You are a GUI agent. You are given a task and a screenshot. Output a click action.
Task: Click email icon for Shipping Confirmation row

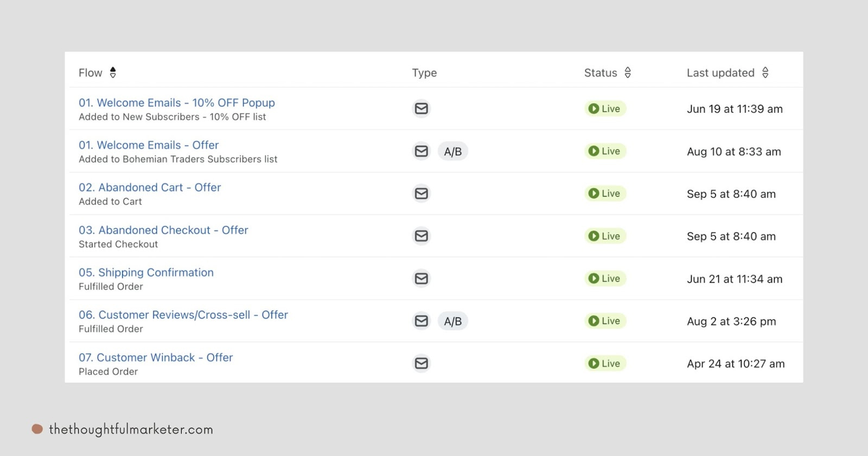click(422, 278)
